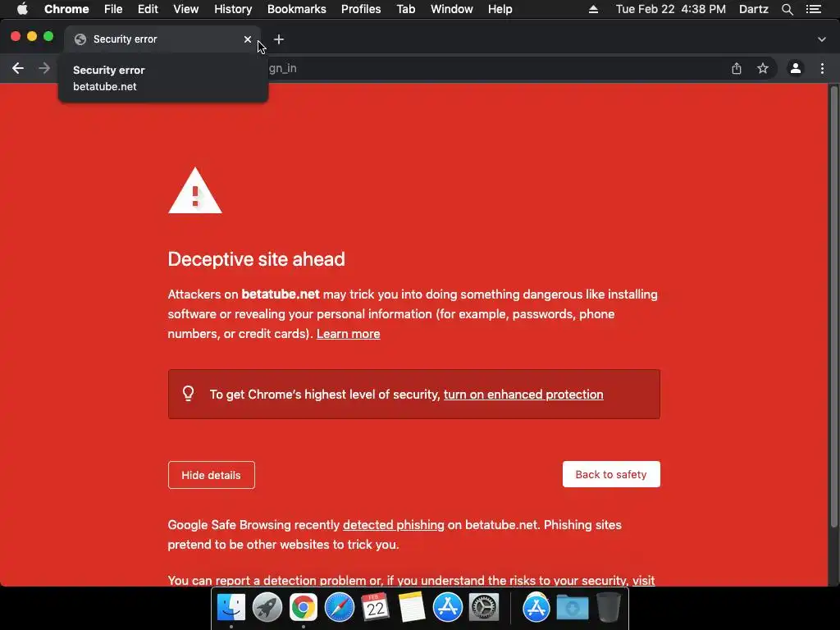Click the page vertical scrollbar
The width and height of the screenshot is (840, 630).
pos(833,305)
